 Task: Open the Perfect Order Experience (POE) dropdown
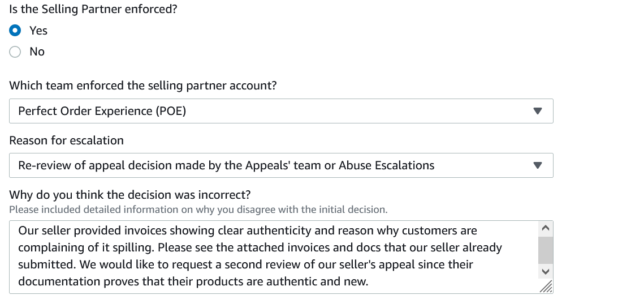[x=271, y=111]
